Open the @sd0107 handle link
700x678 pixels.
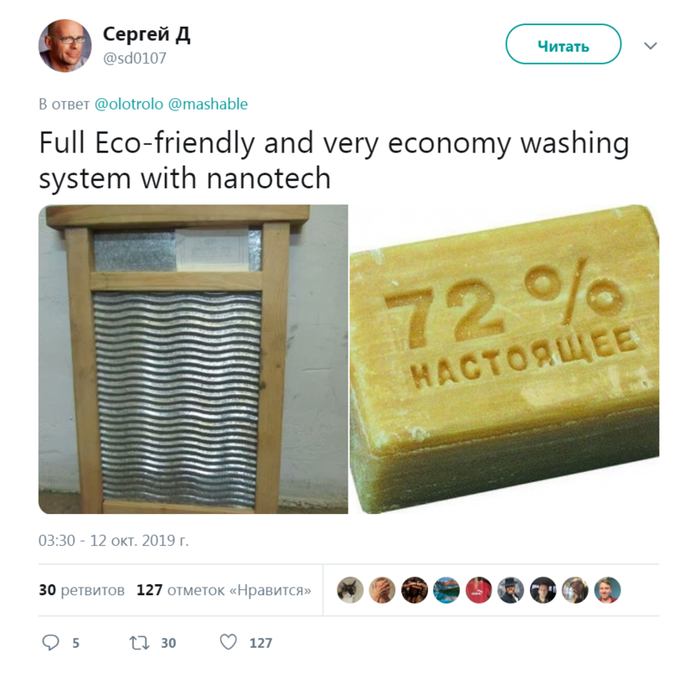click(134, 58)
